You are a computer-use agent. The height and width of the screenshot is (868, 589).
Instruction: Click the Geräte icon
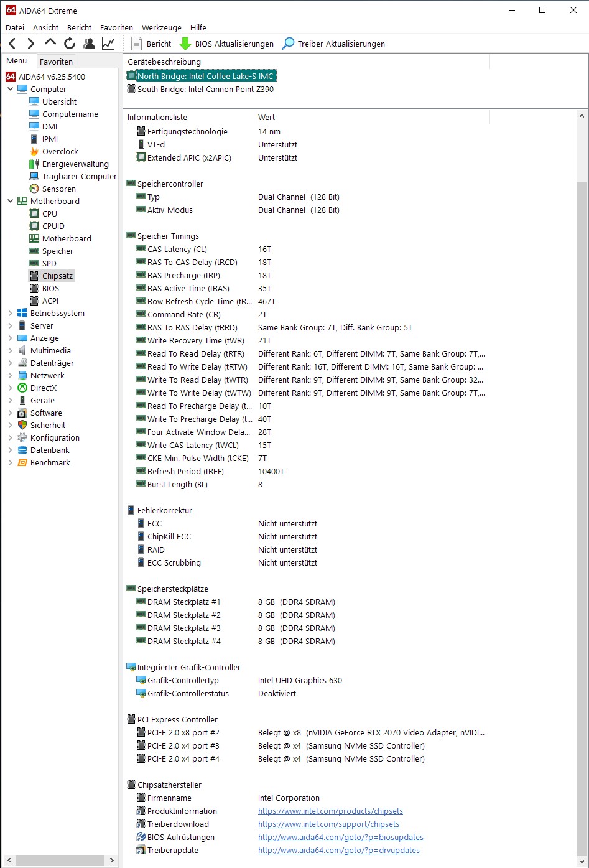[x=22, y=400]
